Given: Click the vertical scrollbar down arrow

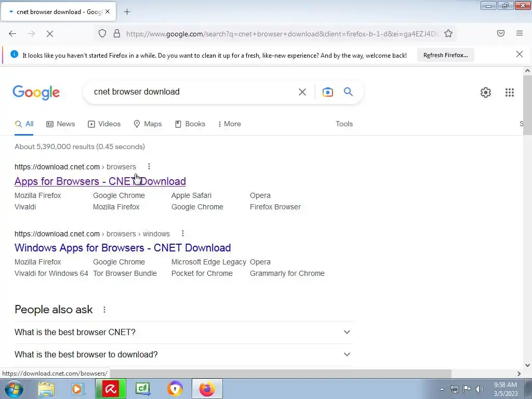Looking at the screenshot, I should 527,365.
